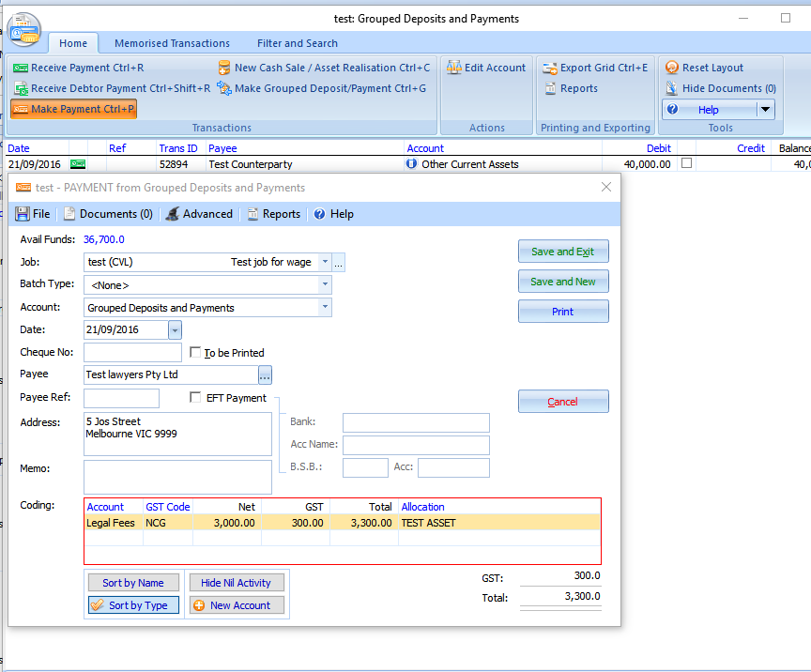Viewport: 811px width, 672px height.
Task: Open the Filter and Search tab
Action: [297, 43]
